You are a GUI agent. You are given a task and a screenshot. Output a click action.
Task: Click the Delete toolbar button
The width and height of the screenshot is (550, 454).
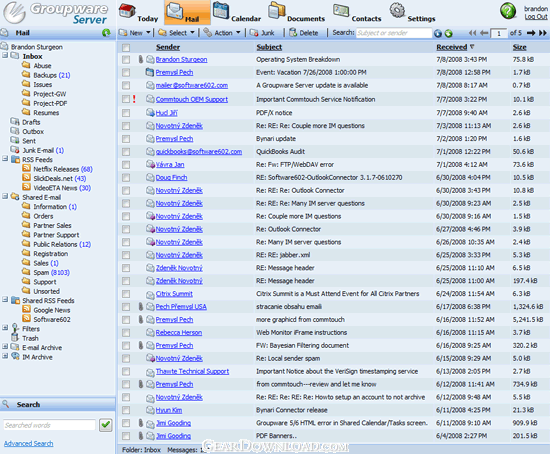304,33
